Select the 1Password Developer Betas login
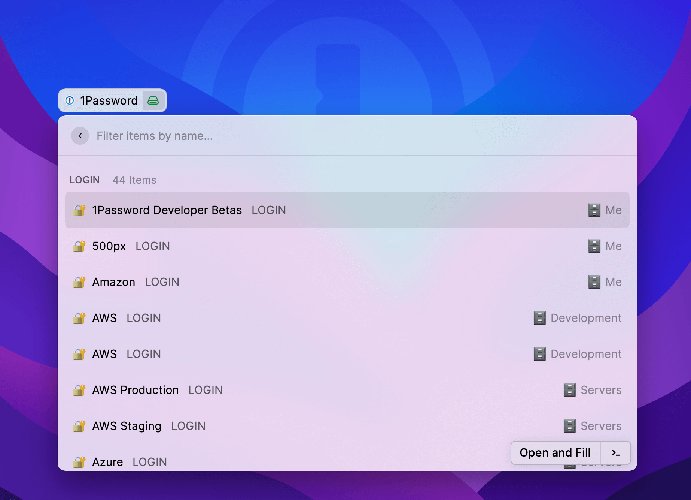Screen dimensions: 691x500 [x=347, y=210]
